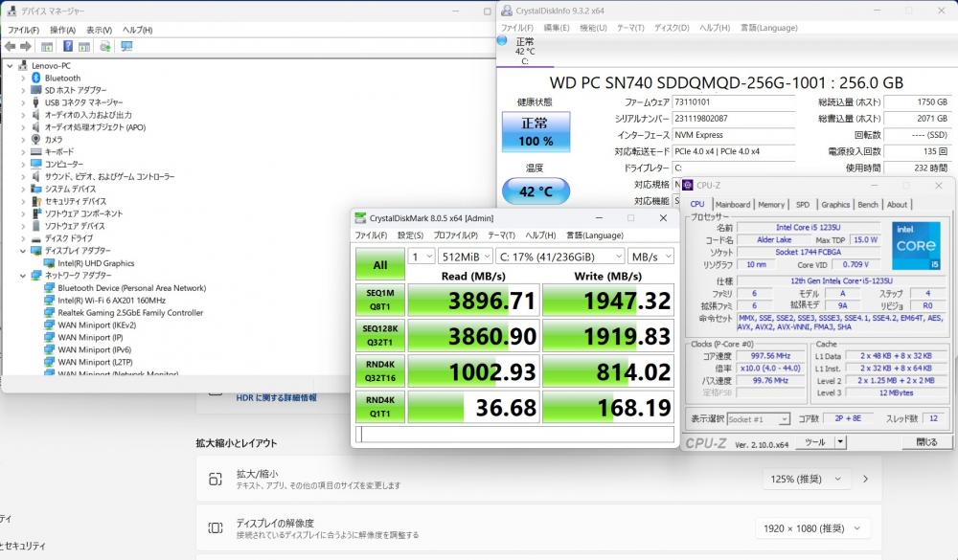Click the key icon next to セキュリティ デバイス

36,201
